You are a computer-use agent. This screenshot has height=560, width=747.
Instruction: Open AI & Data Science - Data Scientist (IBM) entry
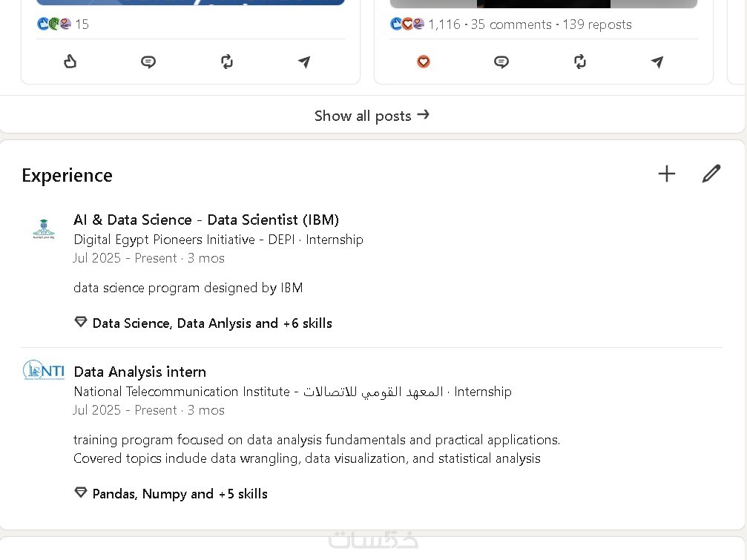pos(206,220)
